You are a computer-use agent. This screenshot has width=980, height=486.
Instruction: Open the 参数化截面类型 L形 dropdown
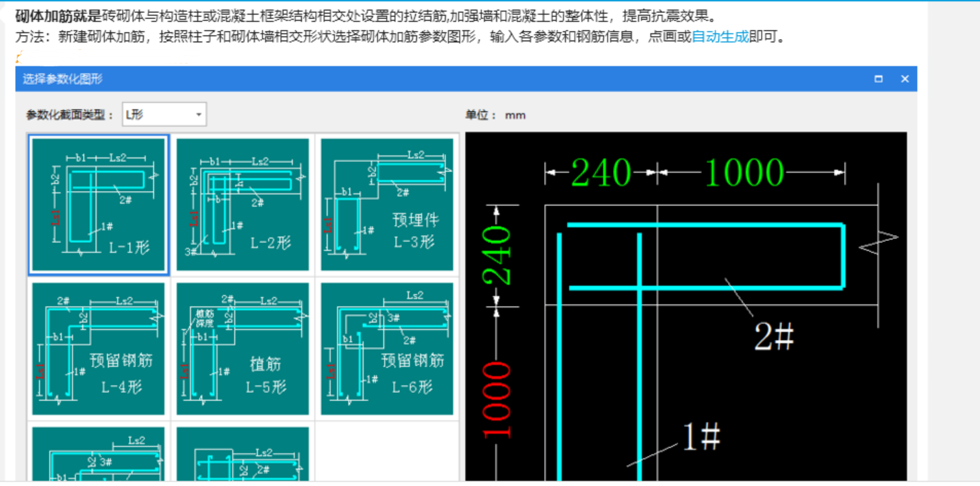pyautogui.click(x=164, y=115)
